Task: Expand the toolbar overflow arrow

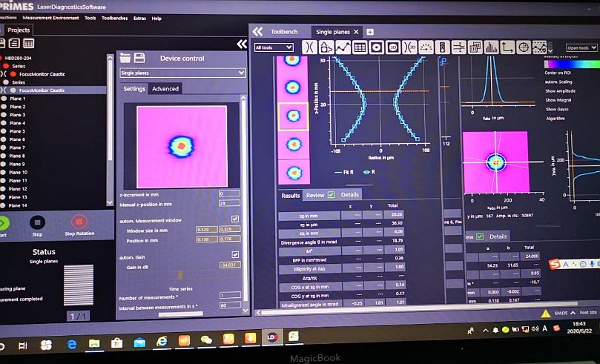Action: tap(550, 50)
